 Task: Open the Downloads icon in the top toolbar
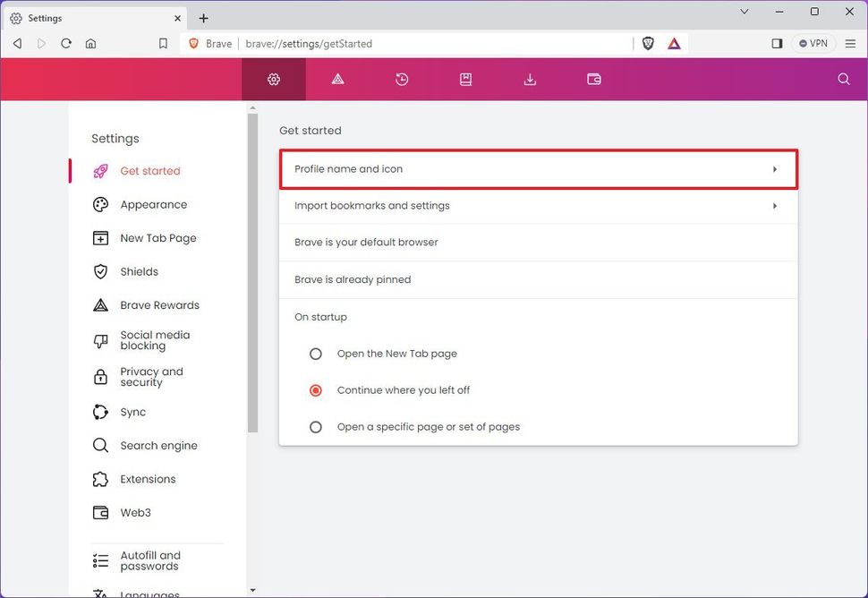point(530,79)
